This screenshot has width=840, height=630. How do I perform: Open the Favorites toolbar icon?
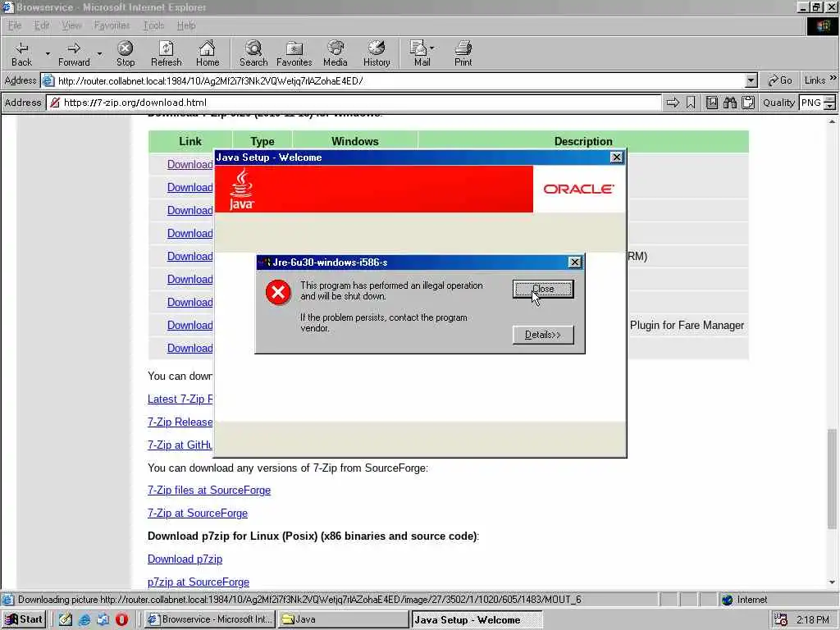(294, 53)
